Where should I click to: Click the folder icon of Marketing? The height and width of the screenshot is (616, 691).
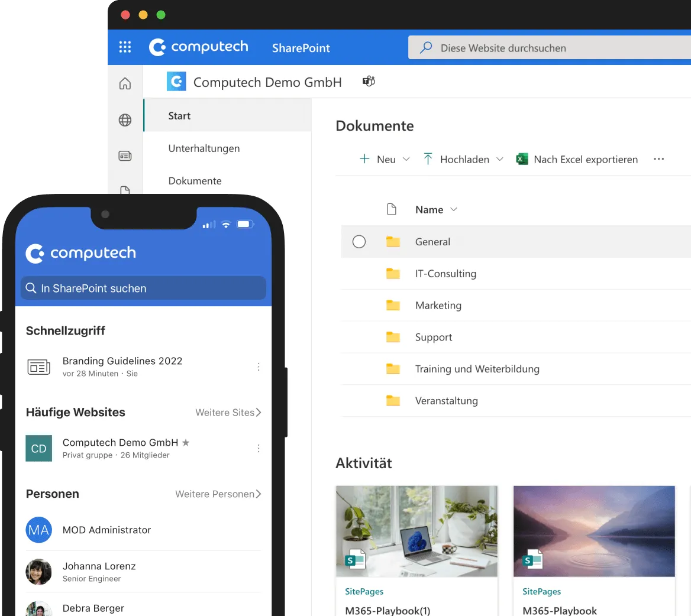point(393,305)
